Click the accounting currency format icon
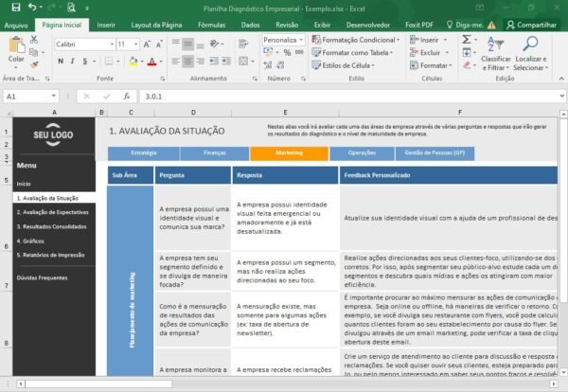This screenshot has height=392, width=568. pos(268,52)
